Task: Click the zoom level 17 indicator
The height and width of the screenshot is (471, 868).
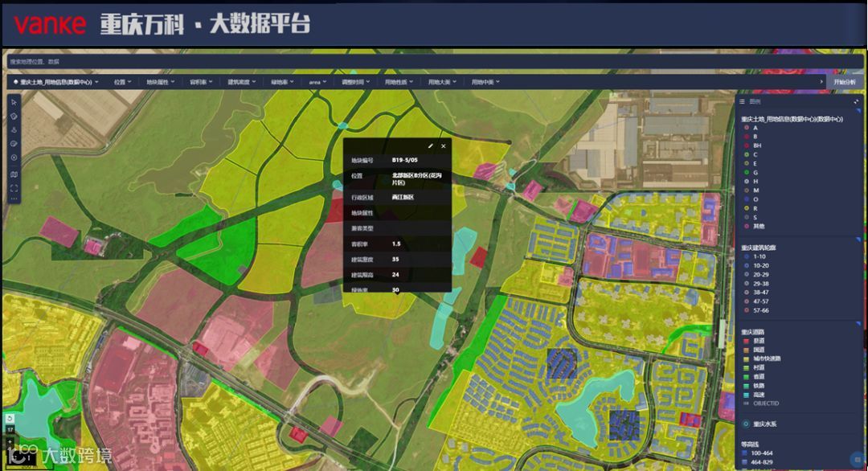Action: (x=10, y=429)
